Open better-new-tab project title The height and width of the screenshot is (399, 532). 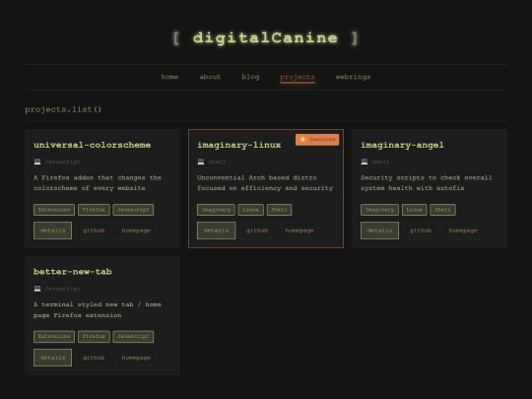pos(73,272)
